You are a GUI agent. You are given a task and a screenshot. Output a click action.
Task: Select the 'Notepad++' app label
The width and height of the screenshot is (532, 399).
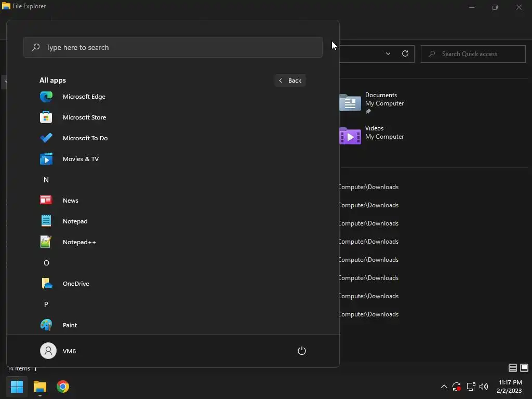(79, 242)
